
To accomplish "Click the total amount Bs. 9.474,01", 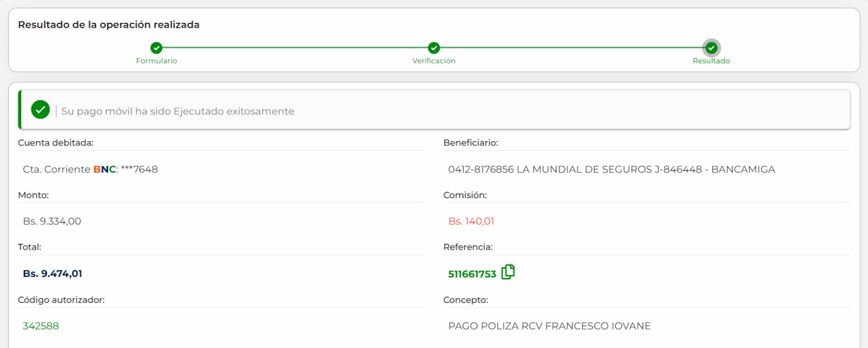I will [53, 274].
